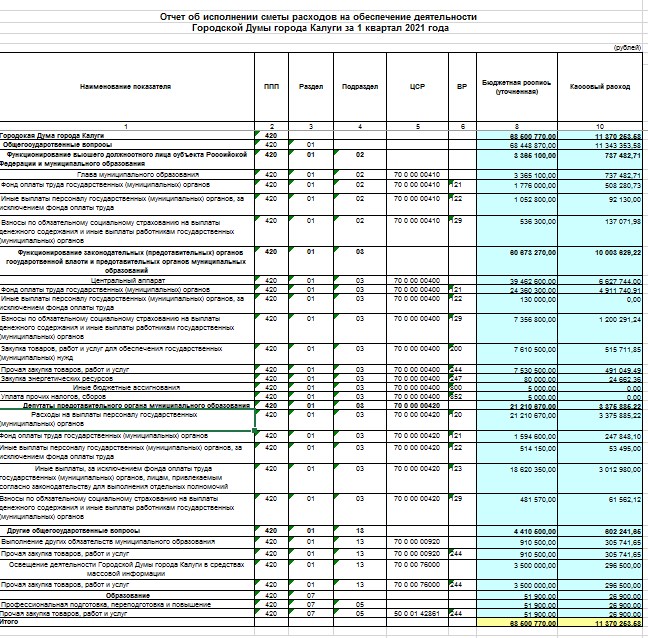Select the "Наименование показателя" column header

[x=126, y=87]
